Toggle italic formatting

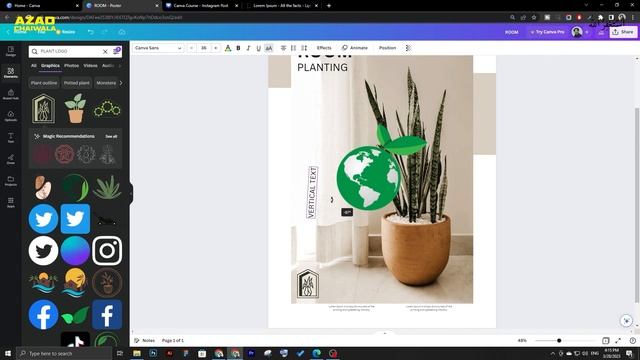pos(248,48)
